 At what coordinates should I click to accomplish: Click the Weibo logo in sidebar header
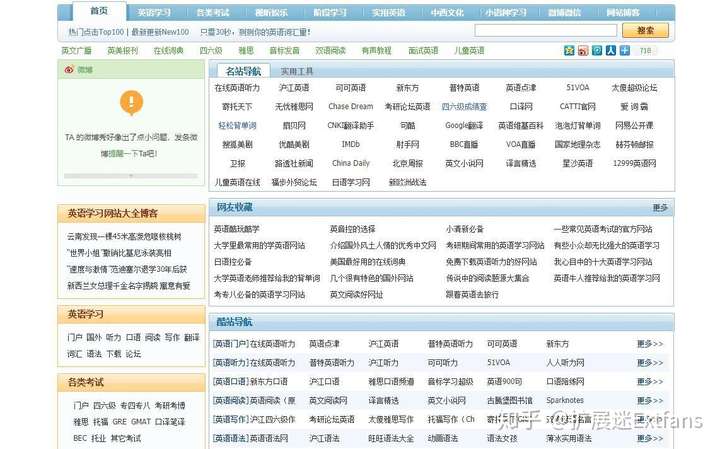[x=69, y=70]
